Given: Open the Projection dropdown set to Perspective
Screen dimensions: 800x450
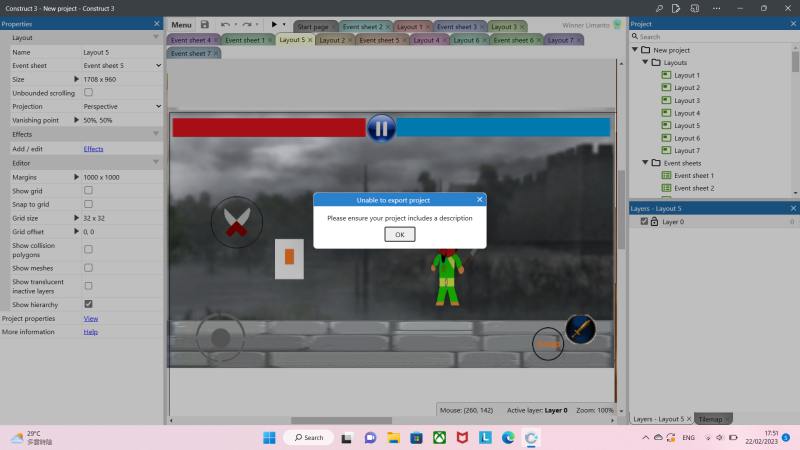Looking at the screenshot, I should tap(120, 106).
